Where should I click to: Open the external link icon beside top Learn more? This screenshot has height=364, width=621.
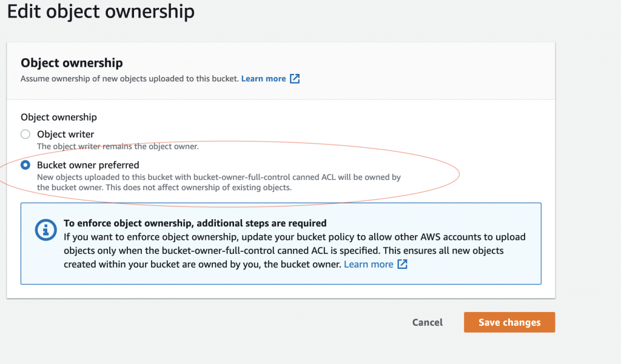pos(295,78)
